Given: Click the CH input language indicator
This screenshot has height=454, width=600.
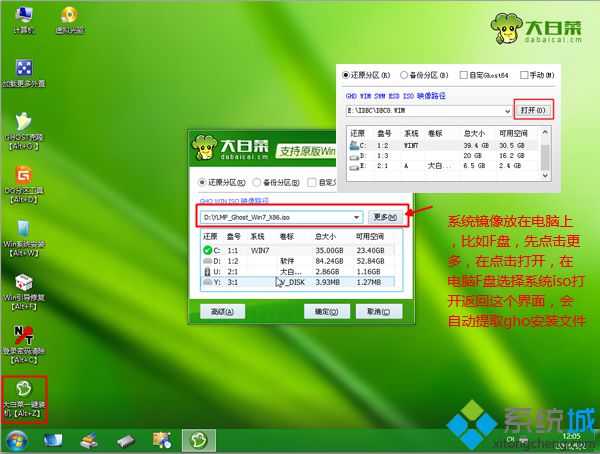Looking at the screenshot, I should click(x=510, y=439).
